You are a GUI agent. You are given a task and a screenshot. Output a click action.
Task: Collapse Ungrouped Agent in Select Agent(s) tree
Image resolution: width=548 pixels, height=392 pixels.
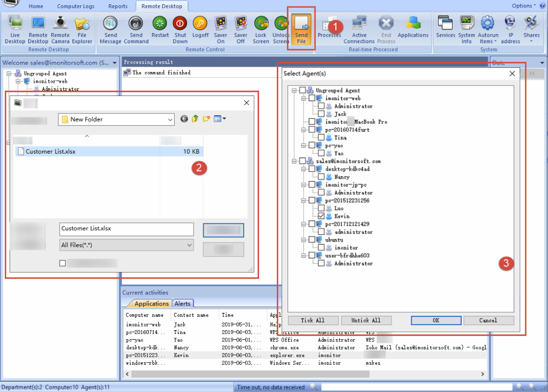pos(294,90)
